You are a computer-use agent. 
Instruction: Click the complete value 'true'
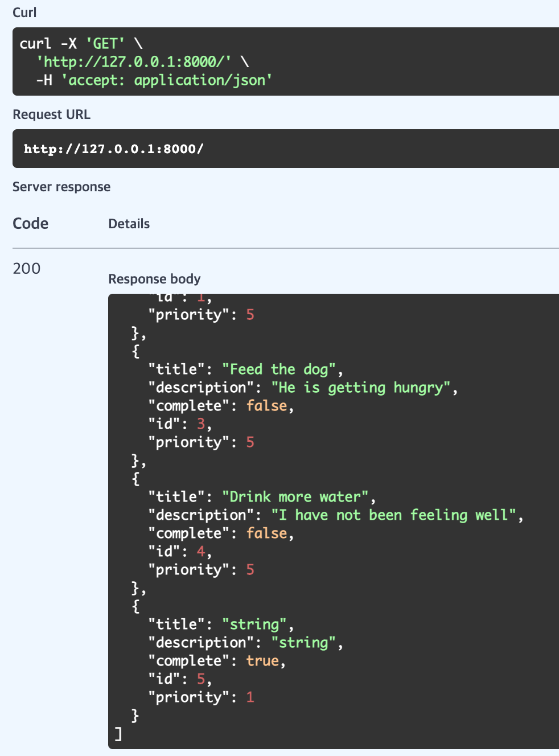click(x=262, y=661)
